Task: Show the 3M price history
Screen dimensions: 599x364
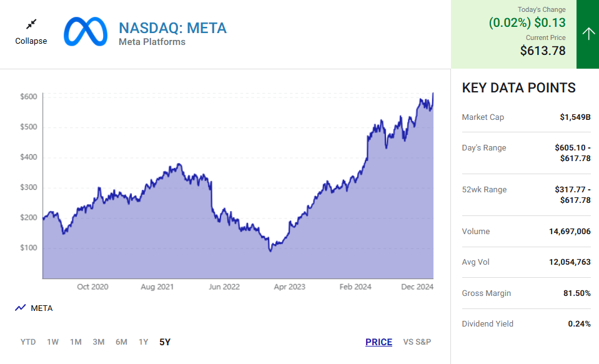Action: tap(99, 342)
